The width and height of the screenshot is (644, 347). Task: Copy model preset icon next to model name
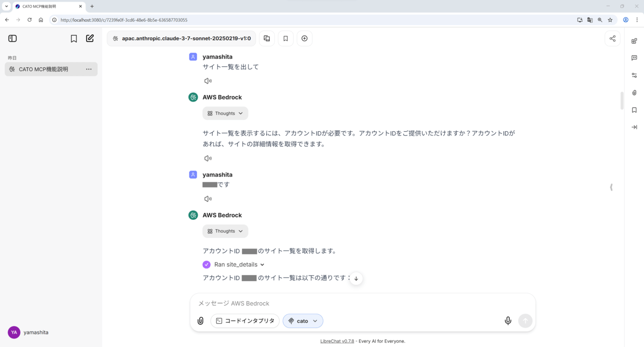pyautogui.click(x=267, y=38)
